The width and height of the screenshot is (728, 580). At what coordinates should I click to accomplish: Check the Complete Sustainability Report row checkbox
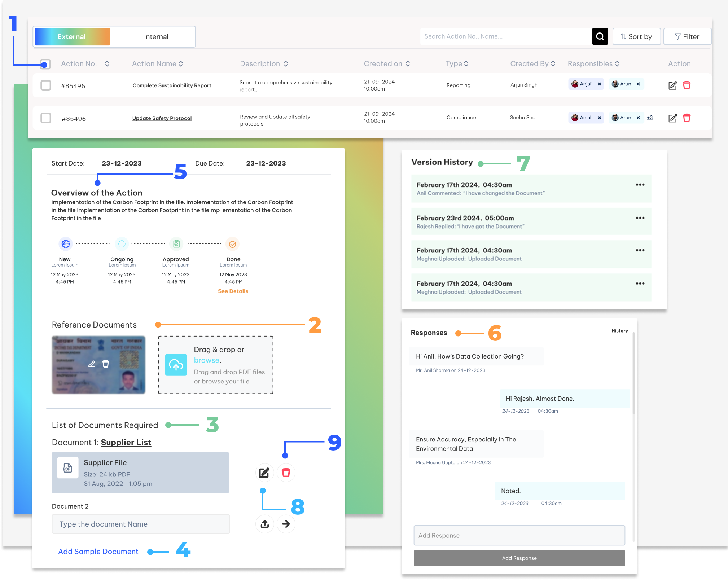[46, 85]
